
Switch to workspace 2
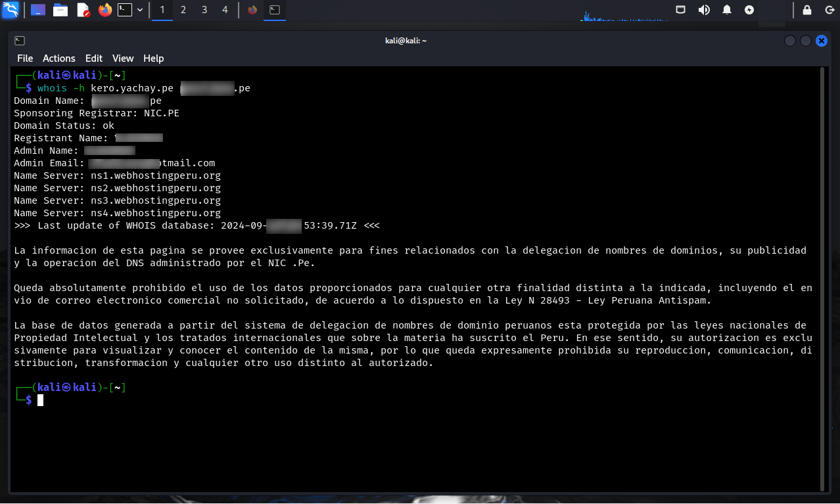[183, 10]
